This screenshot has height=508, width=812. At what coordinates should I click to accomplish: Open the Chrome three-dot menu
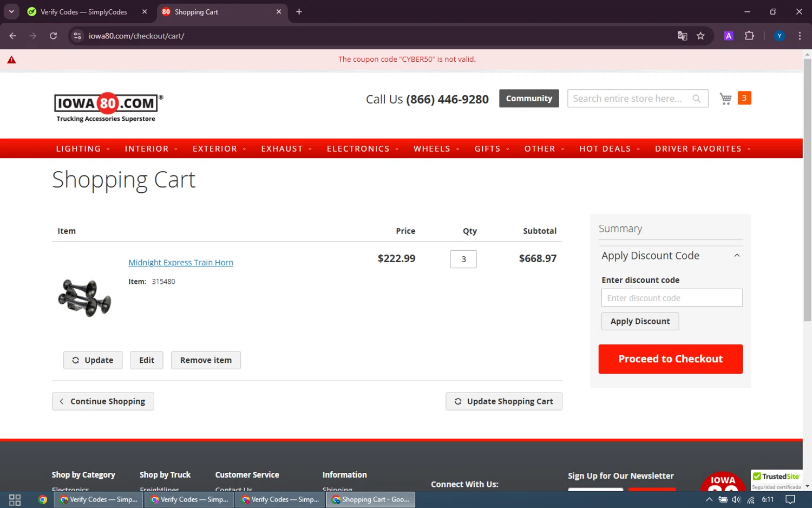[800, 36]
